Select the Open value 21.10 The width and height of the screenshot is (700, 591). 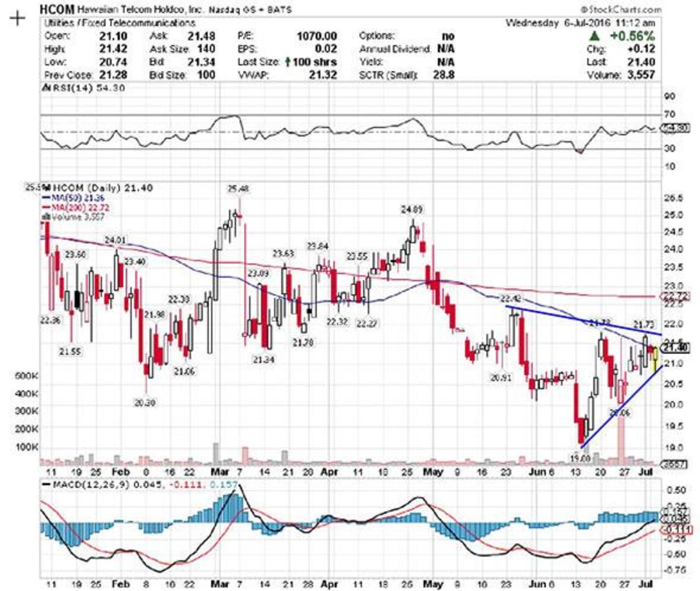[114, 36]
